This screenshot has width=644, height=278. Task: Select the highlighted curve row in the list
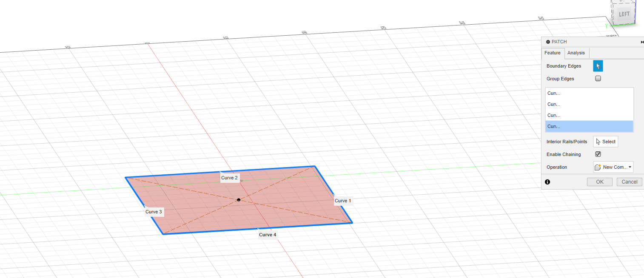point(589,126)
